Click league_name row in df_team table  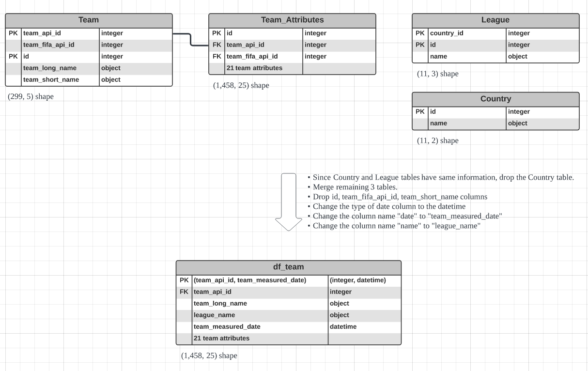click(x=214, y=315)
